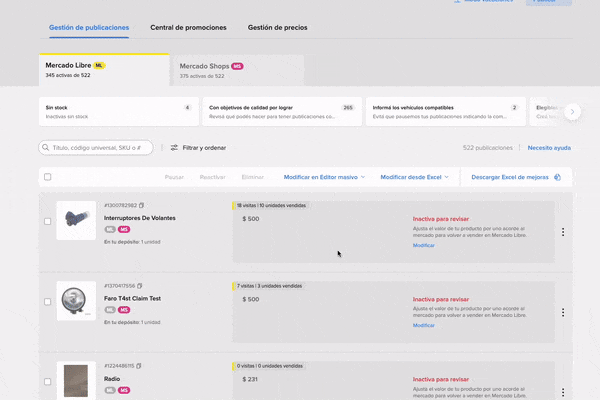The image size is (600, 400).
Task: Open the Sin stock filter card
Action: [119, 111]
